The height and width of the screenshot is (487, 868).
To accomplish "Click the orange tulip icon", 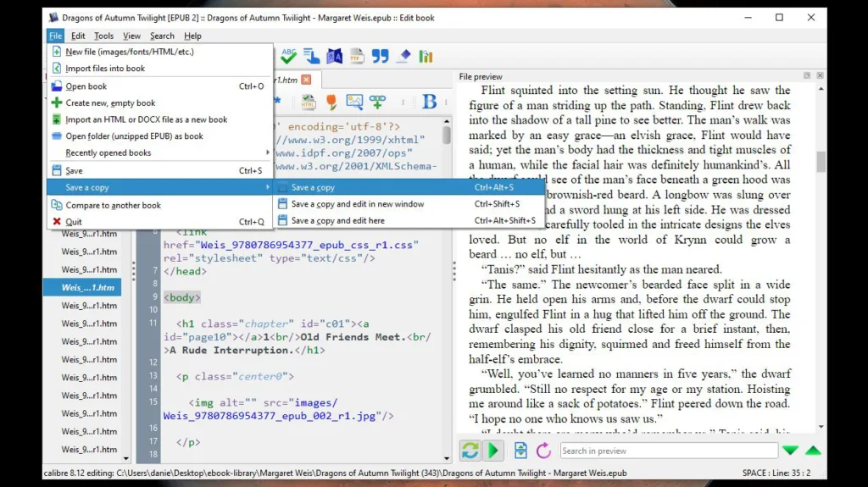I will [x=331, y=102].
